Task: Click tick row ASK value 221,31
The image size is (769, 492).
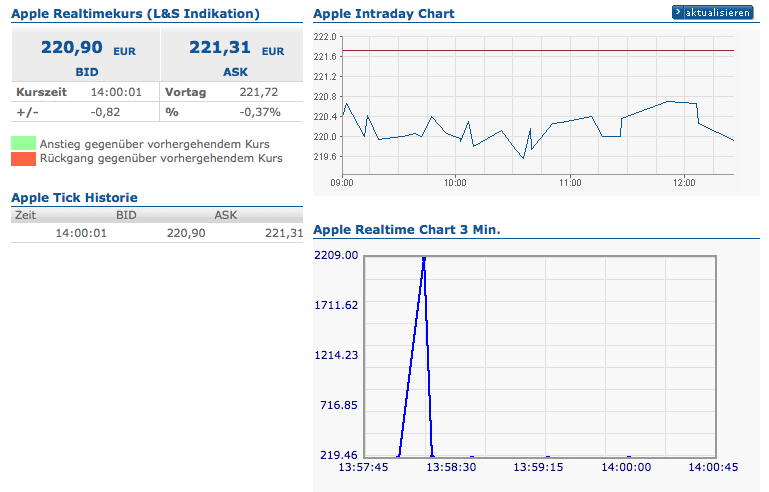Action: (284, 233)
